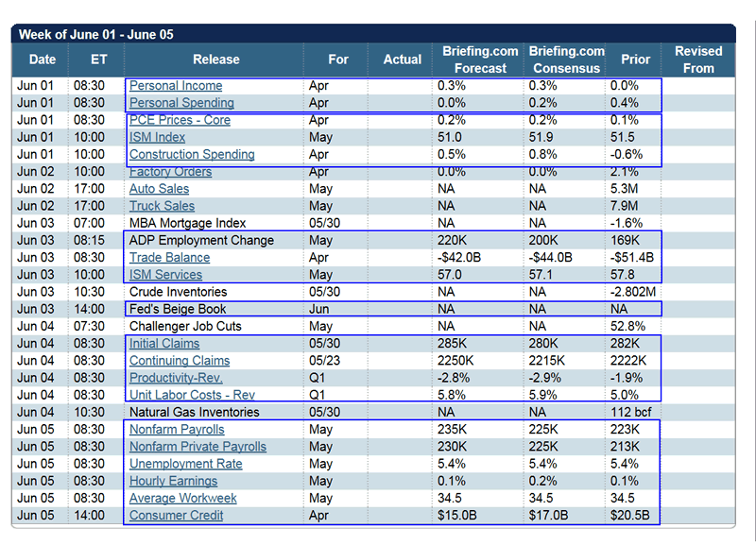Viewport: 756px width, 545px height.
Task: Select the Continuing Claims link
Action: pyautogui.click(x=180, y=361)
